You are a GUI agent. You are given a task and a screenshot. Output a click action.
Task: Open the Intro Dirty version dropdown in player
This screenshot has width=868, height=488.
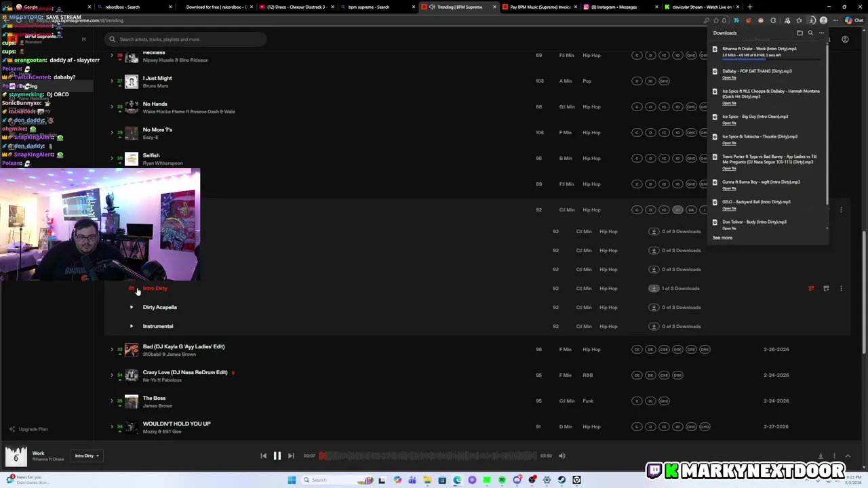coord(87,455)
